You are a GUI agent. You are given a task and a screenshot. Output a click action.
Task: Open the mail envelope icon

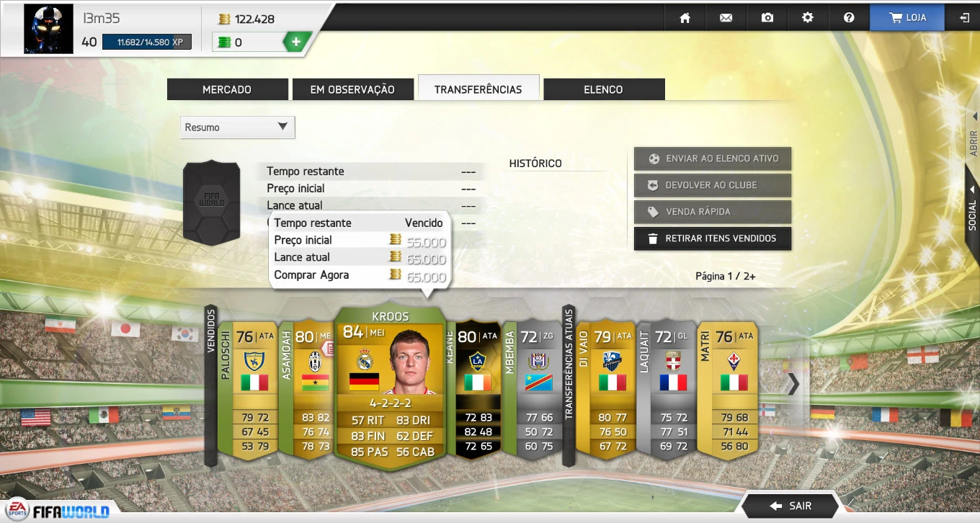tap(726, 18)
